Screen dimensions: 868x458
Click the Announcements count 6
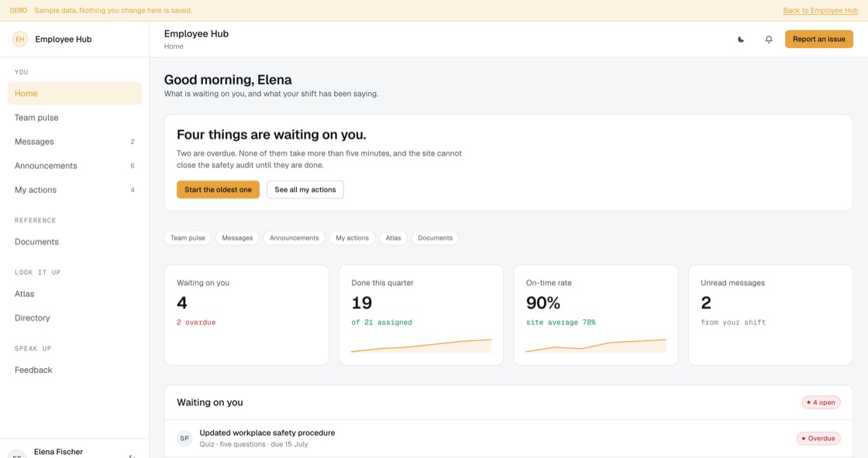[x=133, y=166]
